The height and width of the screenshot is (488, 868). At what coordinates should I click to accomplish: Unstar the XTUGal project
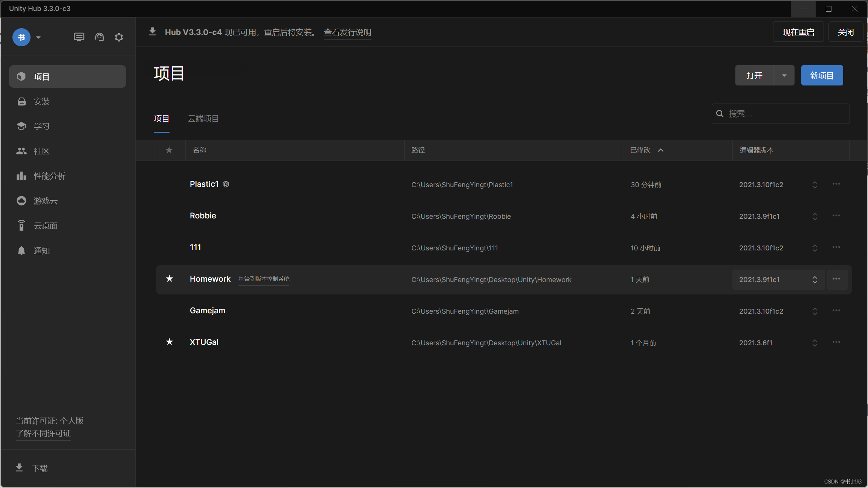pos(170,342)
